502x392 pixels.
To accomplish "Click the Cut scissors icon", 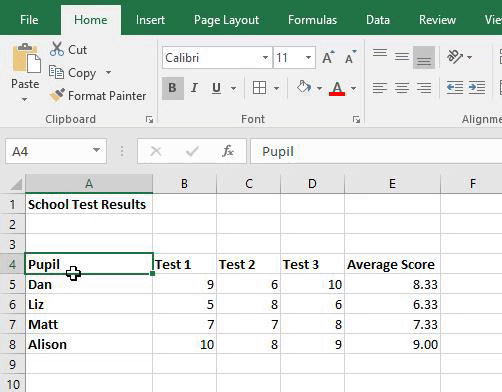I will (x=57, y=49).
